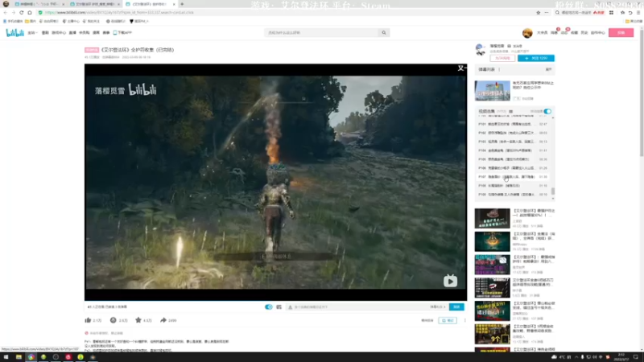Select playlist episode P101

coord(513,124)
